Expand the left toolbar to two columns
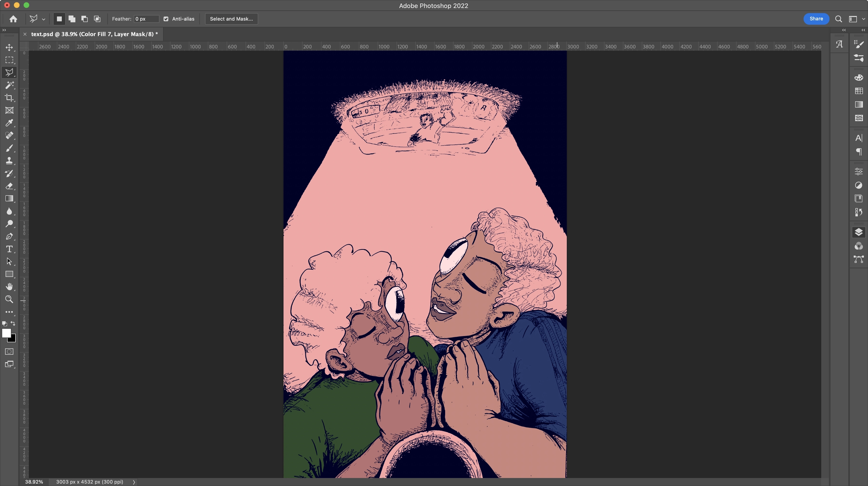The width and height of the screenshot is (868, 486). click(x=4, y=30)
